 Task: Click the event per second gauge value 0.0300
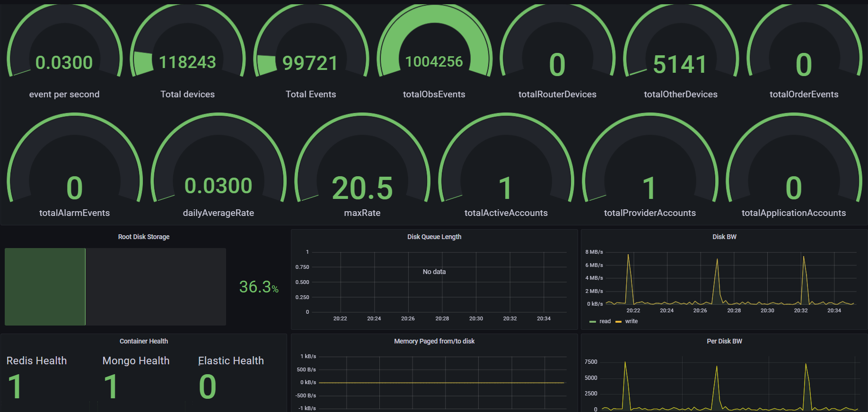[64, 62]
